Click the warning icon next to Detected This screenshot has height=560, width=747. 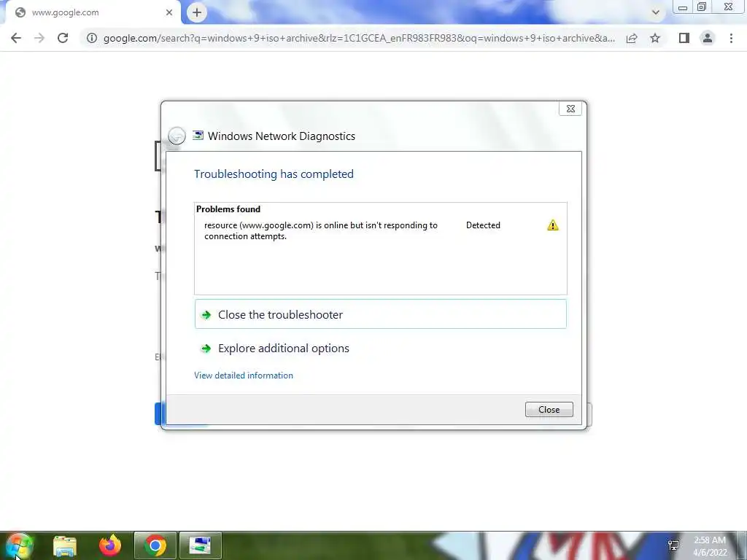tap(553, 225)
